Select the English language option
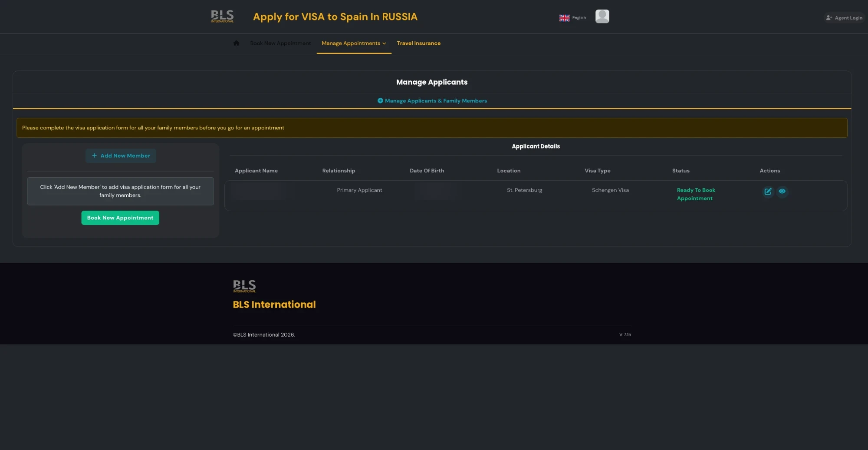Image resolution: width=868 pixels, height=450 pixels. 579,18
